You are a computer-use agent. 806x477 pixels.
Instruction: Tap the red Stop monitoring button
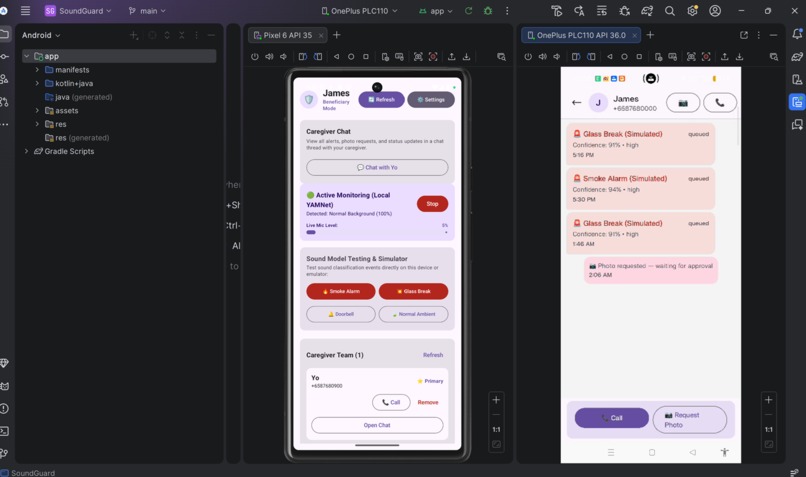432,204
